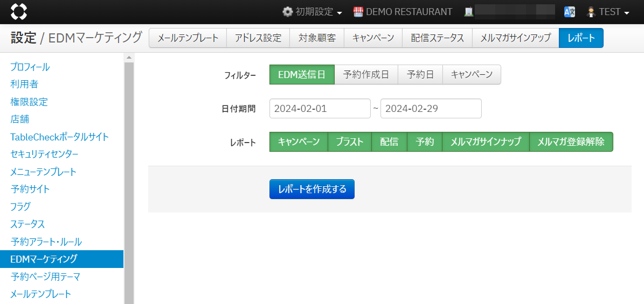The width and height of the screenshot is (644, 304).
Task: Toggle the ブラスト report option
Action: (349, 142)
